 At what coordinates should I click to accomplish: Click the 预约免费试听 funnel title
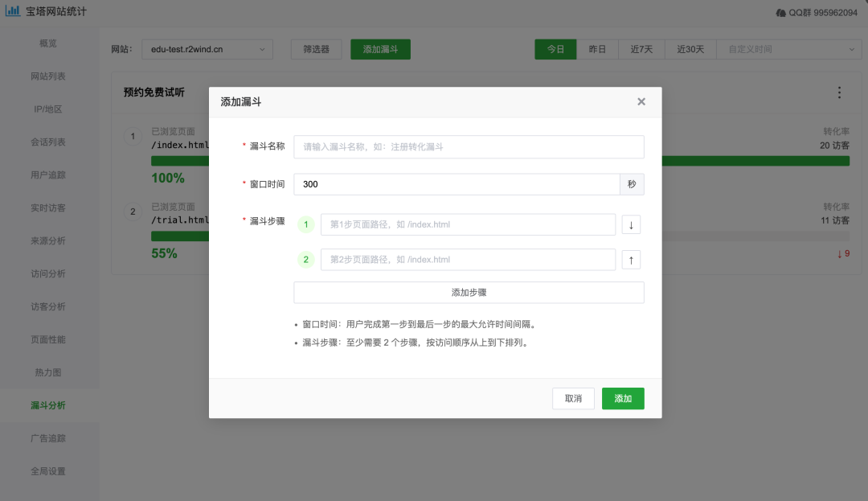pyautogui.click(x=154, y=92)
